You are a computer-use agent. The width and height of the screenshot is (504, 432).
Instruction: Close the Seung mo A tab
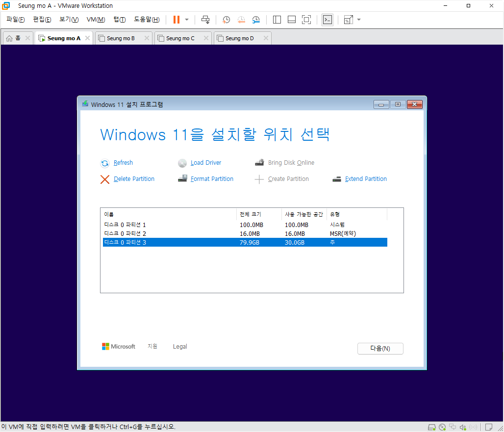point(87,38)
